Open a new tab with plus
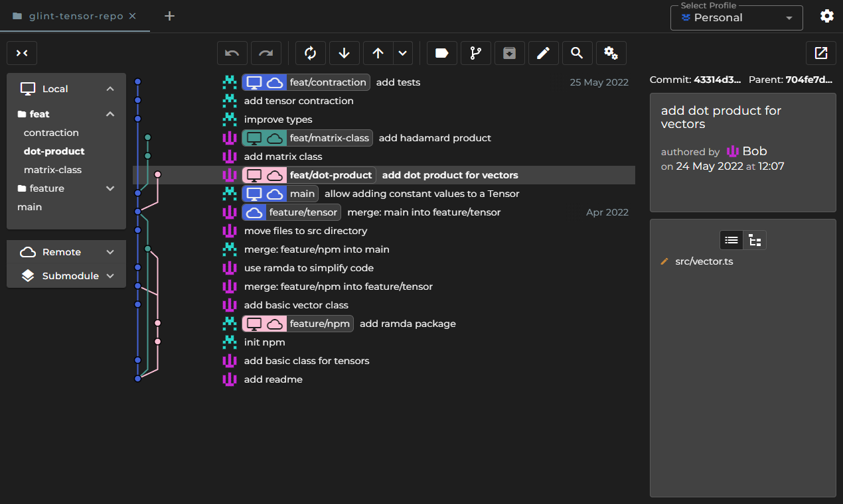 tap(169, 16)
